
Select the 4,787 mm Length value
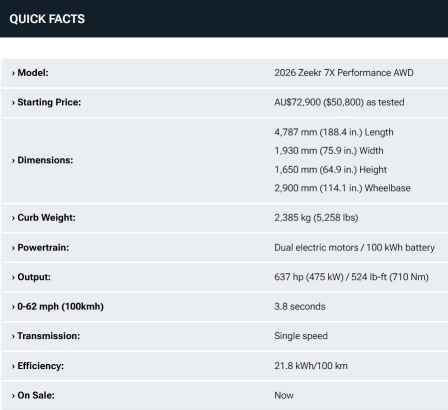334,132
